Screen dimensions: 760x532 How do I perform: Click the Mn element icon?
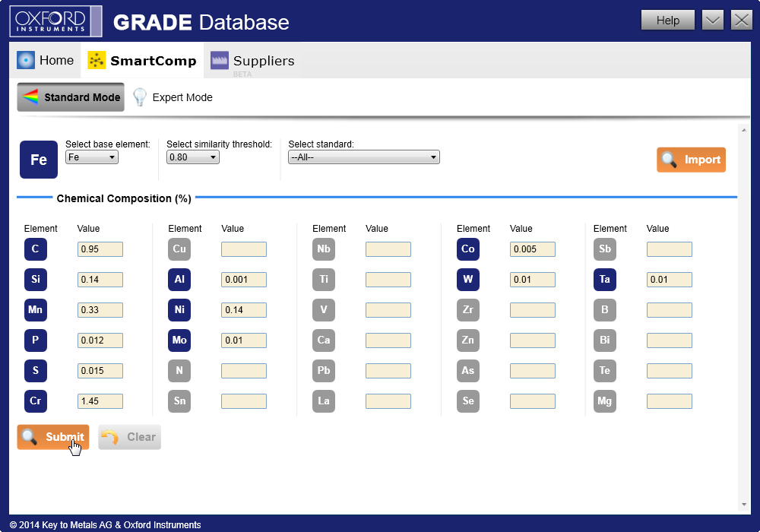pos(36,310)
